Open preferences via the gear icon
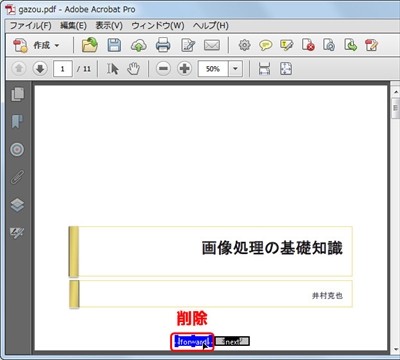 pyautogui.click(x=244, y=45)
